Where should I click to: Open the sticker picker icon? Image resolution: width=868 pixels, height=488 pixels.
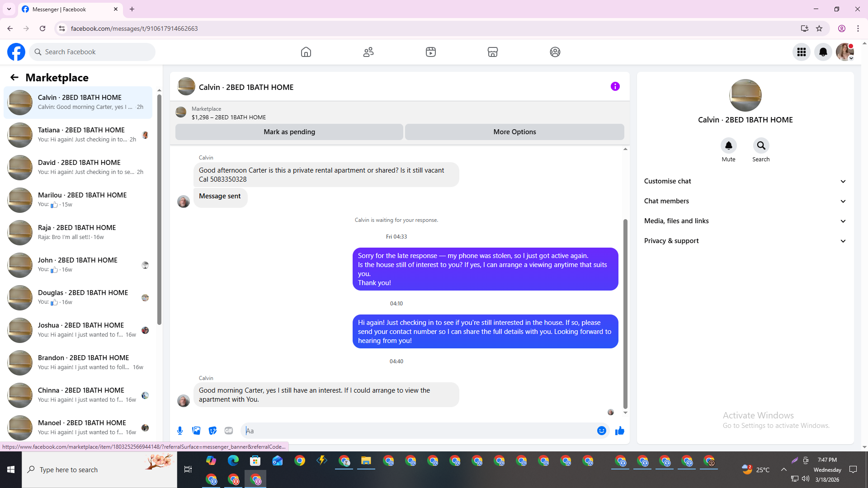(212, 431)
